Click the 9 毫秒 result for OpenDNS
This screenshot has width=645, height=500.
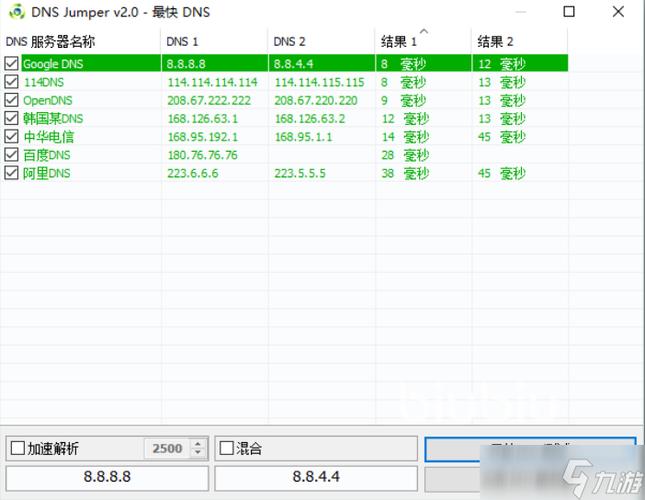point(404,100)
